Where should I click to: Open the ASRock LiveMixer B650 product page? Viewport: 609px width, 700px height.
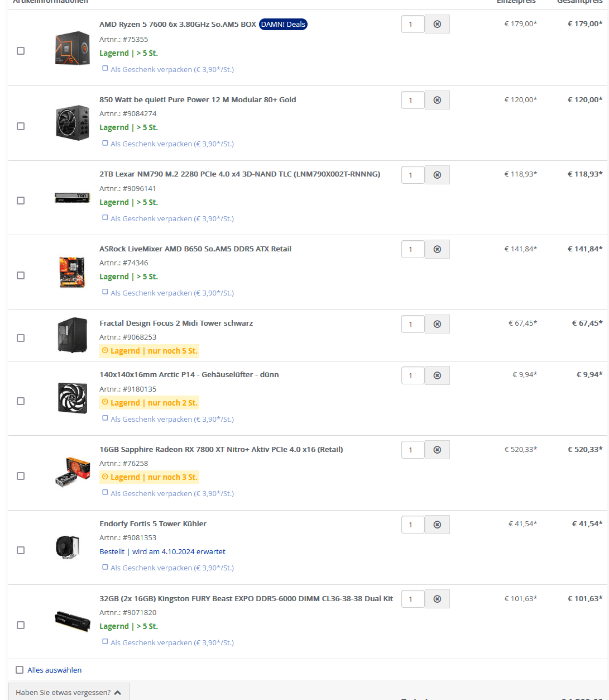(195, 249)
